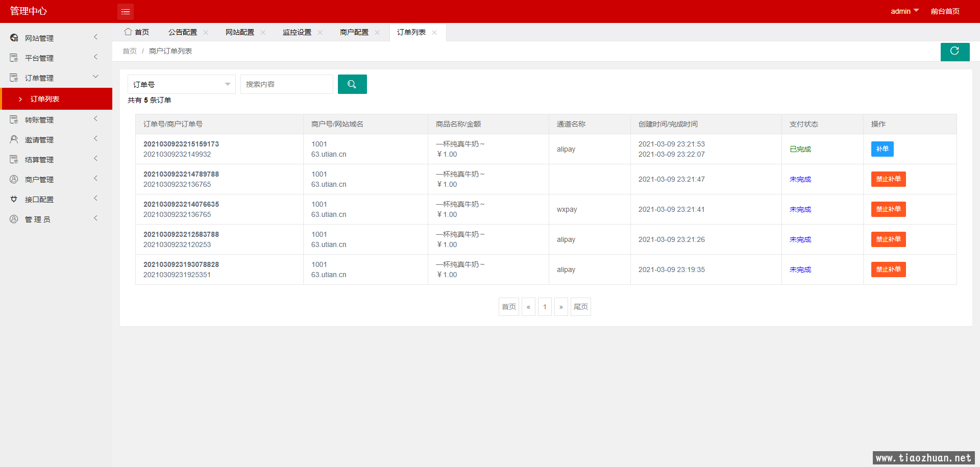Click the 搜索内容 search input field
This screenshot has height=467, width=980.
coord(287,84)
